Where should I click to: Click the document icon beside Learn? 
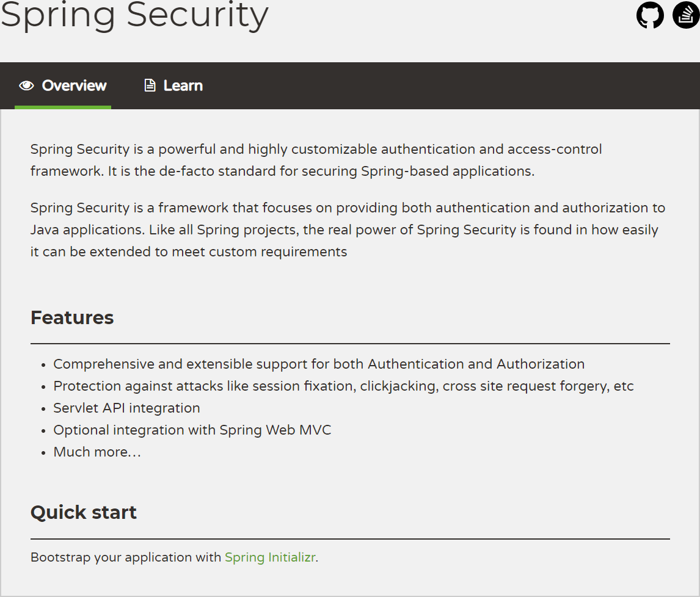tap(150, 85)
